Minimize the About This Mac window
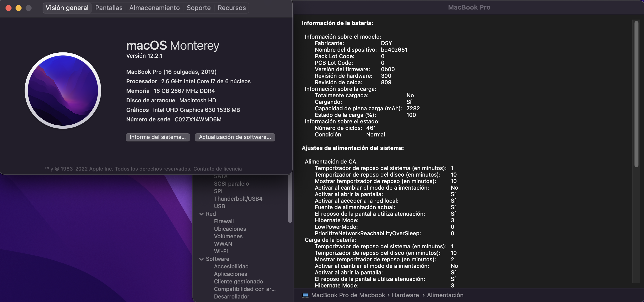Screen dimensions: 644x302 click(19, 8)
